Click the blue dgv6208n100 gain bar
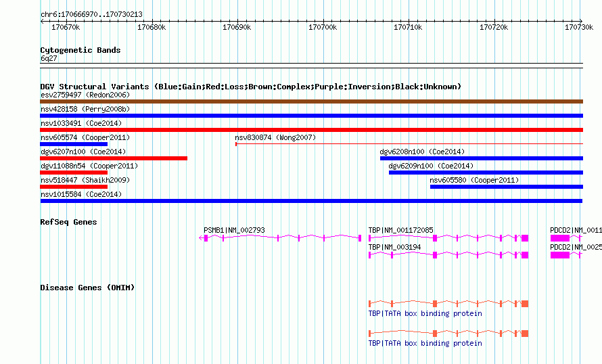Screen dimensions: 602x364 (x=482, y=158)
